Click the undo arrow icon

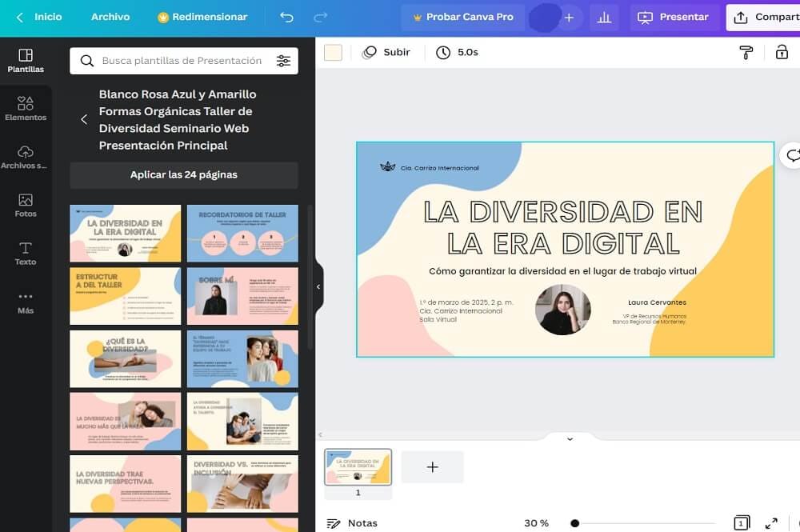tap(286, 17)
